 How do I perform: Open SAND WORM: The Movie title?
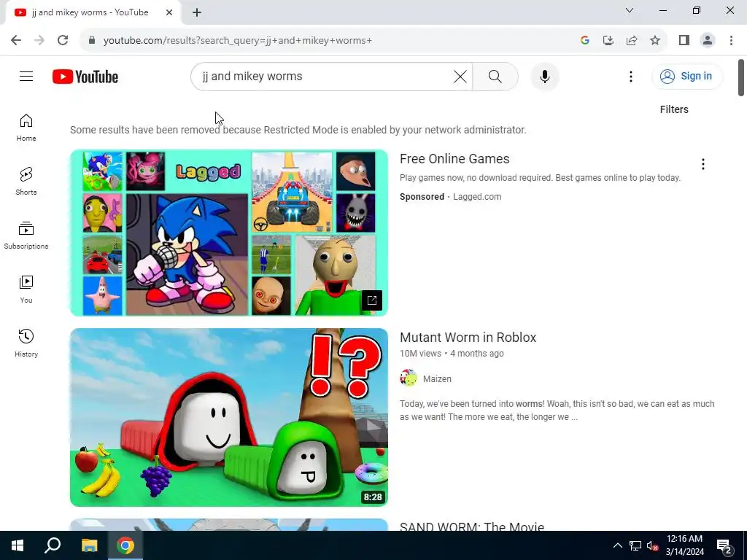pos(472,526)
